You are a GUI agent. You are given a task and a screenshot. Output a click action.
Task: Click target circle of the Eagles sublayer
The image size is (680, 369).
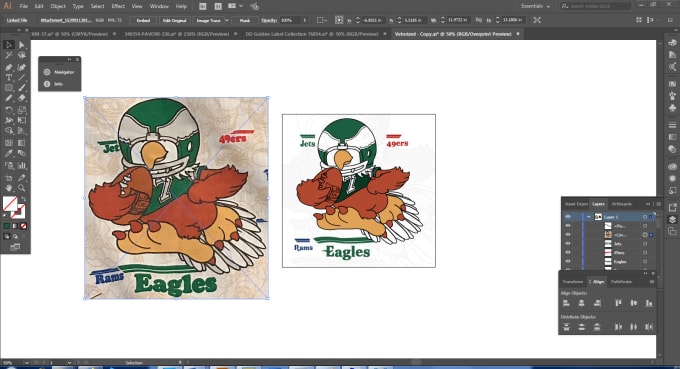645,261
